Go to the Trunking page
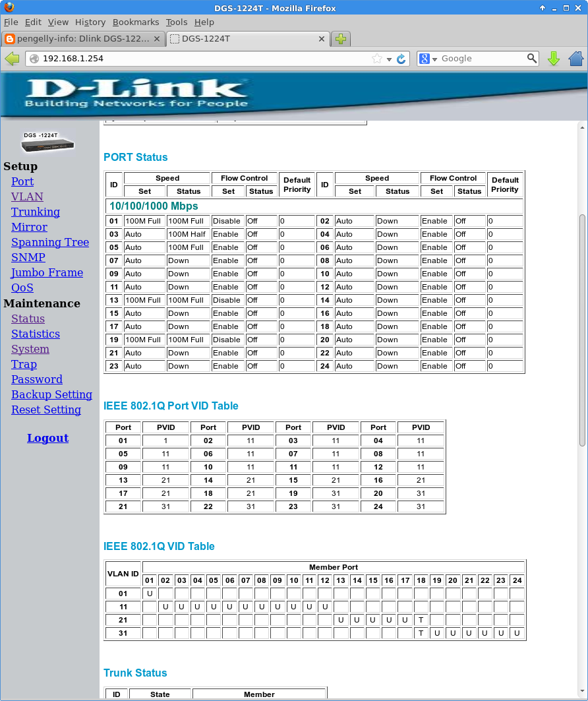Viewport: 588px width, 701px height. pos(36,212)
